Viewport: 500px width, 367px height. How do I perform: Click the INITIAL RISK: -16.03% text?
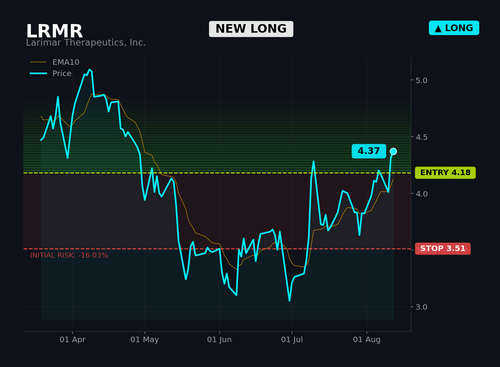click(x=69, y=255)
